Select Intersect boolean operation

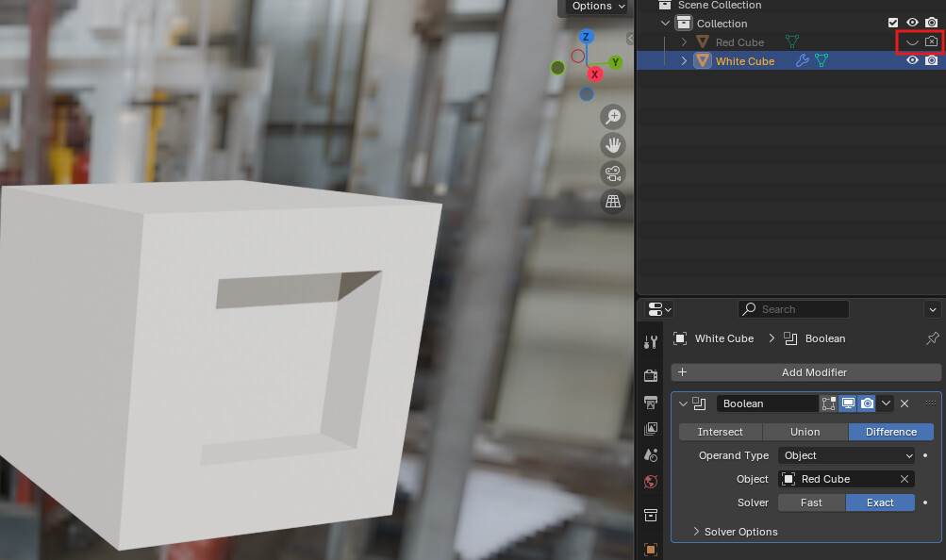click(x=721, y=432)
